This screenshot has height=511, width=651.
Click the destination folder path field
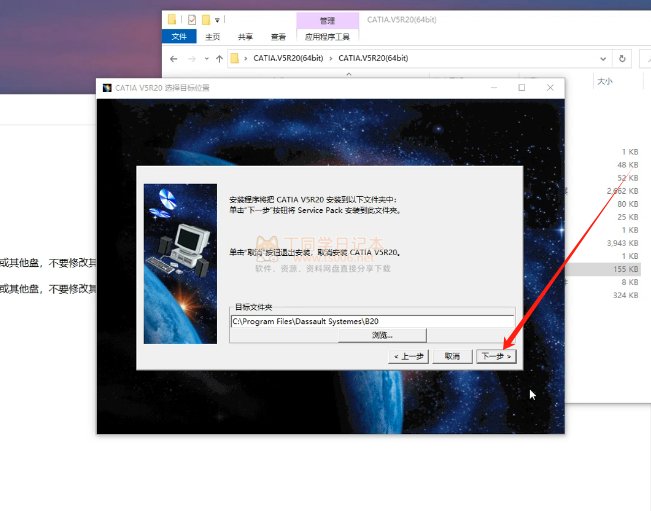pyautogui.click(x=371, y=321)
